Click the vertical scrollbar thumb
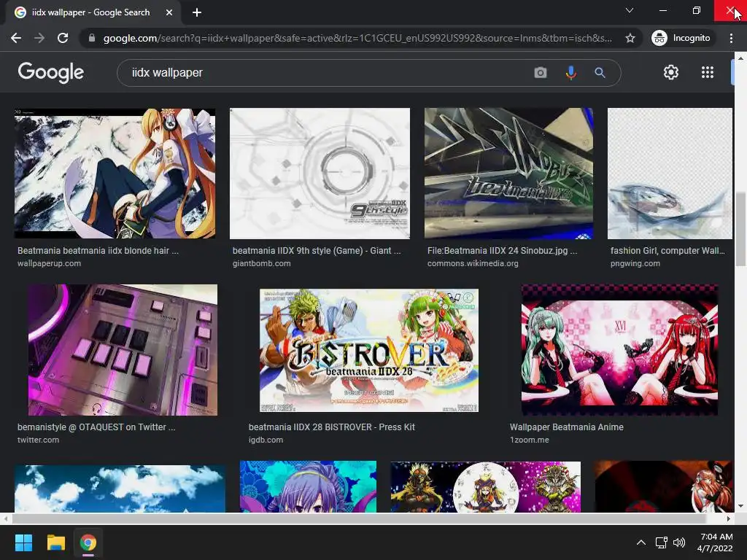747x560 pixels. click(740, 230)
